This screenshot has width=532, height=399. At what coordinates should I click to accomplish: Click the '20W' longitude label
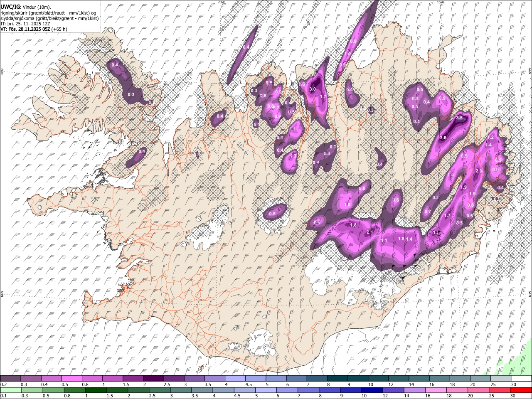pyautogui.click(x=221, y=2)
